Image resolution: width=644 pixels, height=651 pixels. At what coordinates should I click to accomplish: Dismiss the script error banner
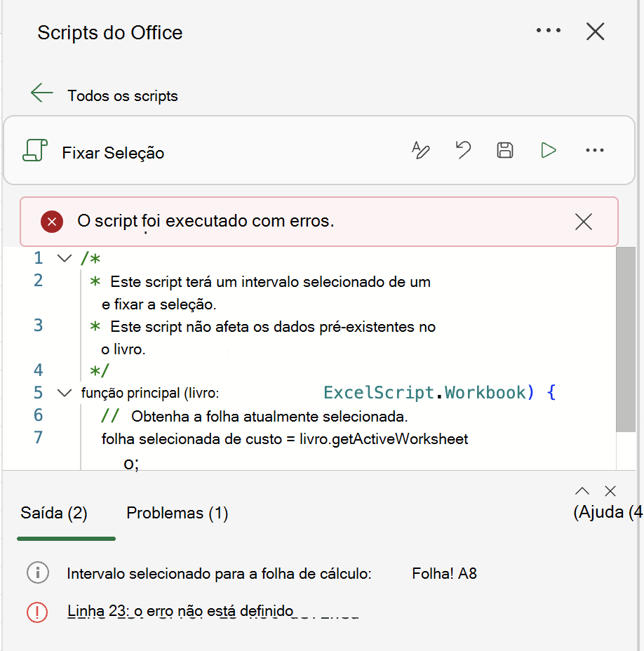tap(584, 222)
